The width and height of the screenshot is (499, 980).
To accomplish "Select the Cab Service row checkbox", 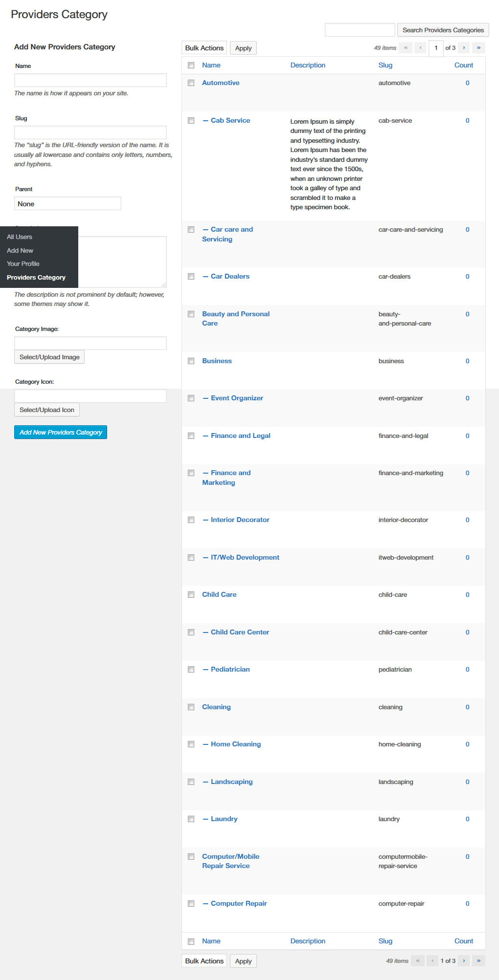I will coord(191,121).
